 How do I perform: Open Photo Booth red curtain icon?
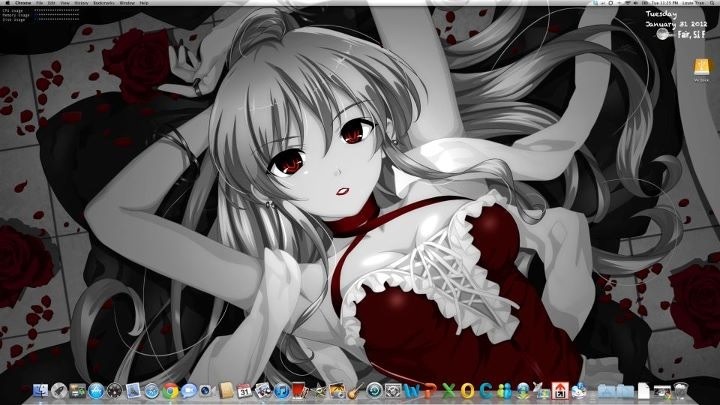(299, 390)
